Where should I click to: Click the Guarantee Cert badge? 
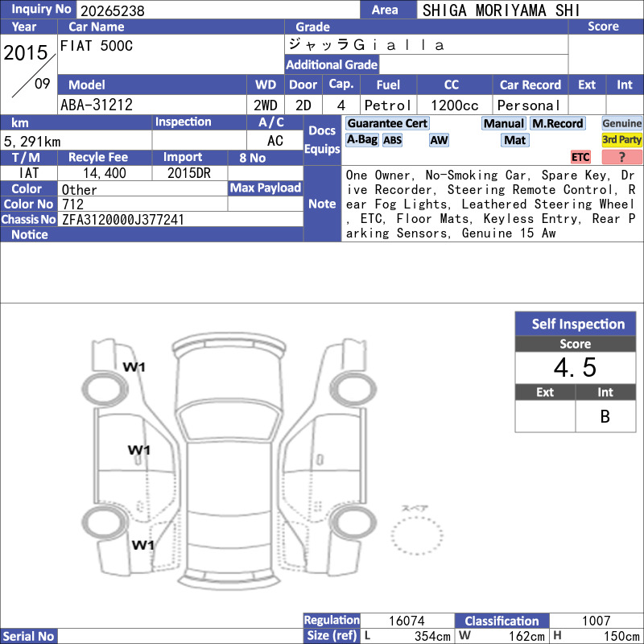click(387, 123)
